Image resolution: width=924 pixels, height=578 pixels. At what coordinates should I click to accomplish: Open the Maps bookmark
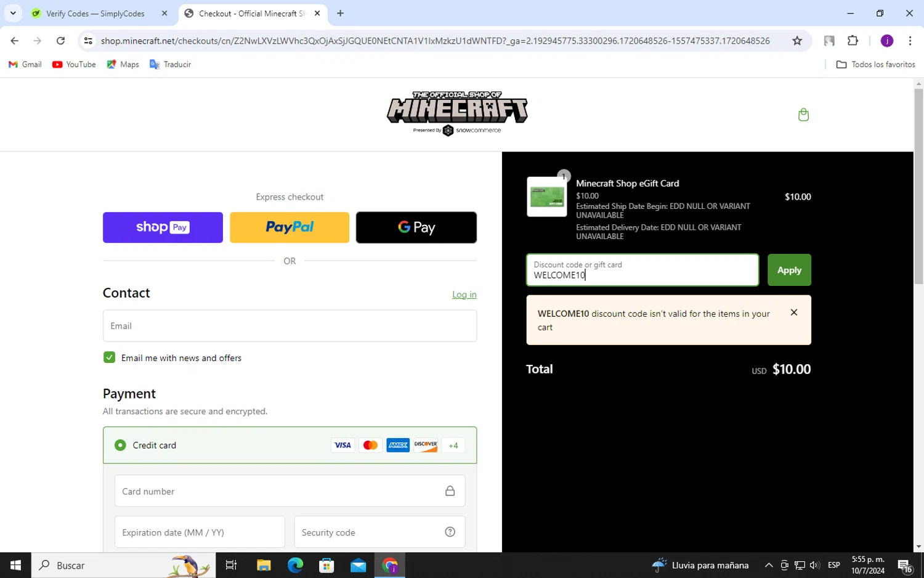123,64
